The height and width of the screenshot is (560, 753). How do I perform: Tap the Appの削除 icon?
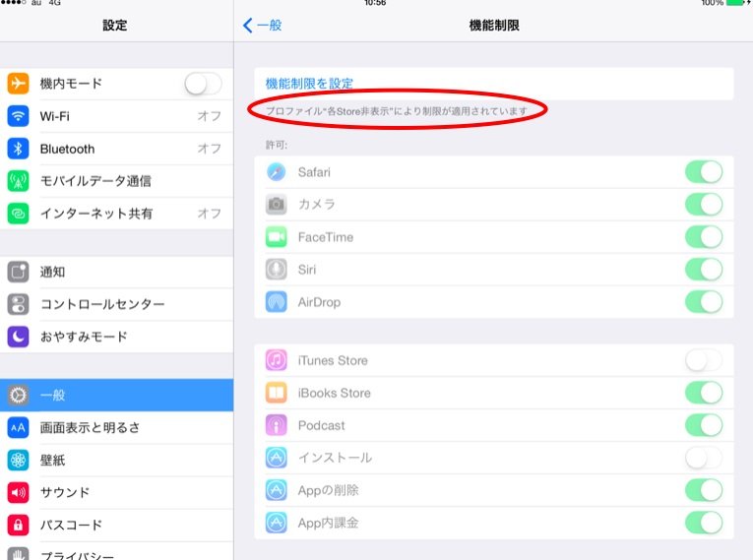tap(277, 490)
